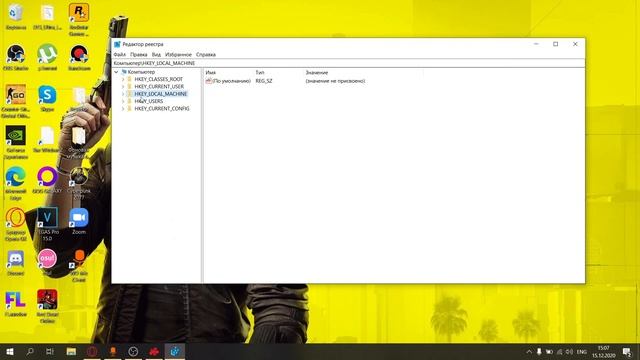Screen dimensions: 640x360
Task: Switch to OBS Studio on the taskbar
Action: coord(133,351)
